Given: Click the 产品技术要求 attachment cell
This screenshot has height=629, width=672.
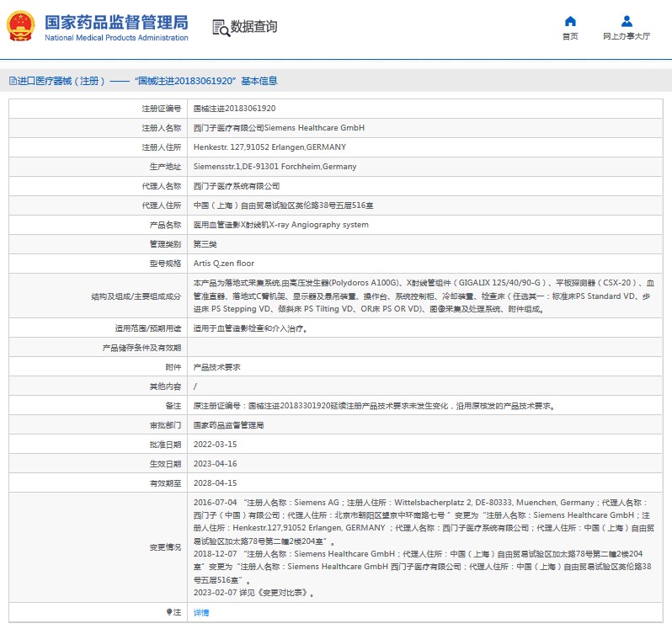Looking at the screenshot, I should pyautogui.click(x=217, y=367).
